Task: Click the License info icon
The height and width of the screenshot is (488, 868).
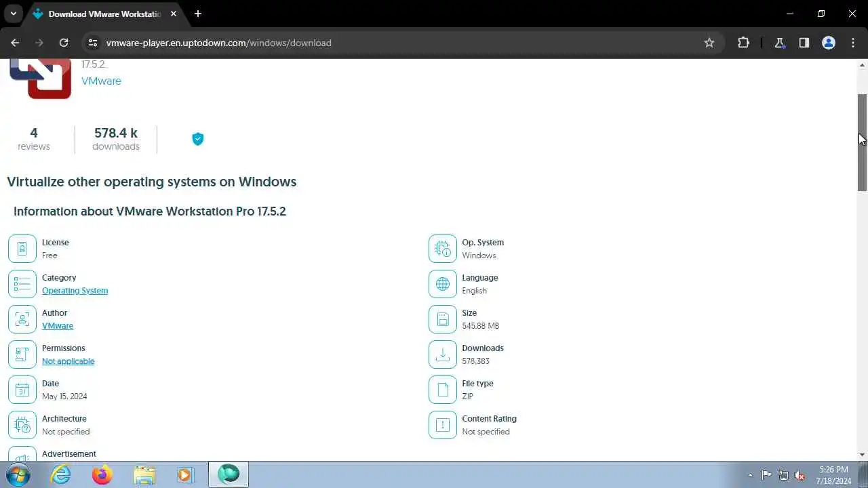Action: click(x=22, y=249)
